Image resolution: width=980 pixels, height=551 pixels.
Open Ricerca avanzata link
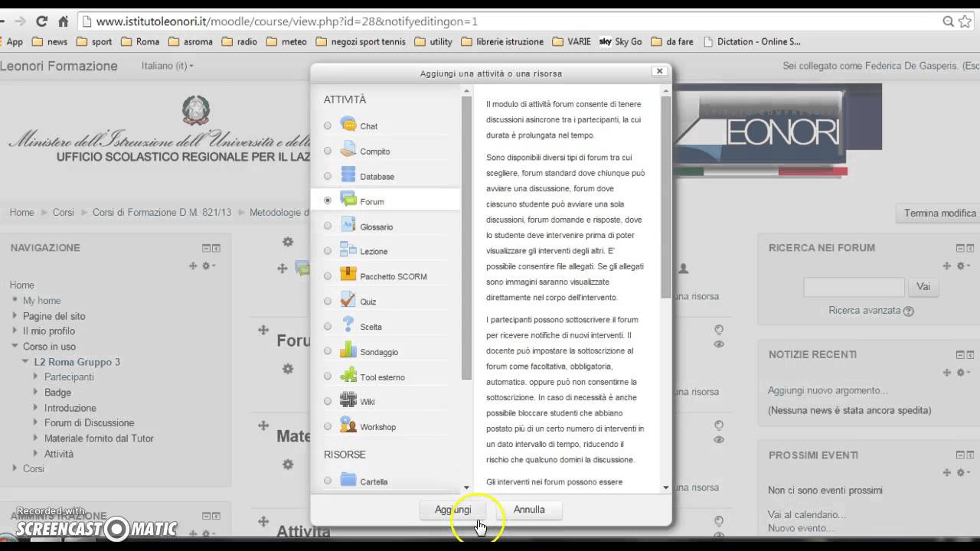pyautogui.click(x=864, y=311)
